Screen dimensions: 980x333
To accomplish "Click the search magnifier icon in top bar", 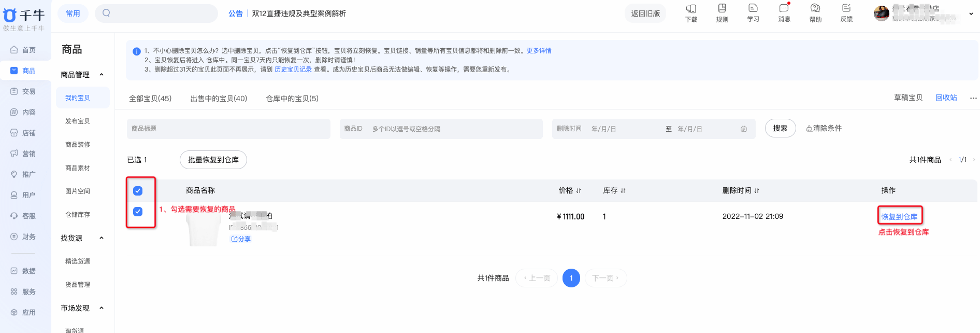I will [x=106, y=13].
